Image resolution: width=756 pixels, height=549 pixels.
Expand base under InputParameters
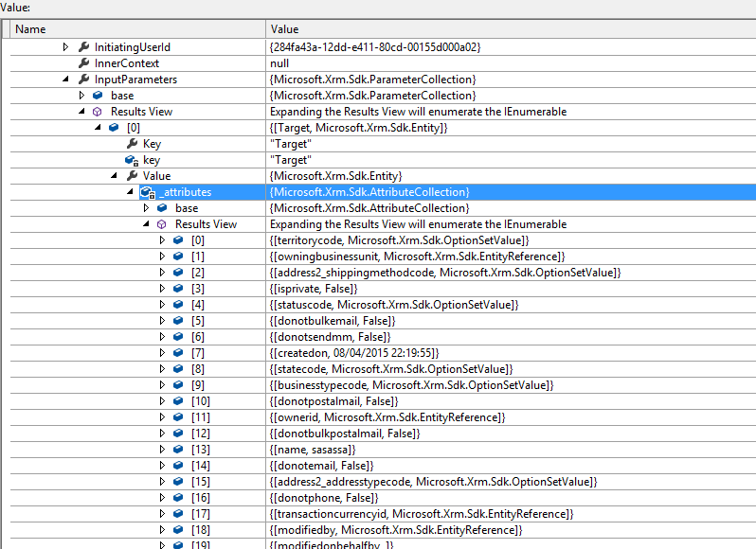[81, 96]
